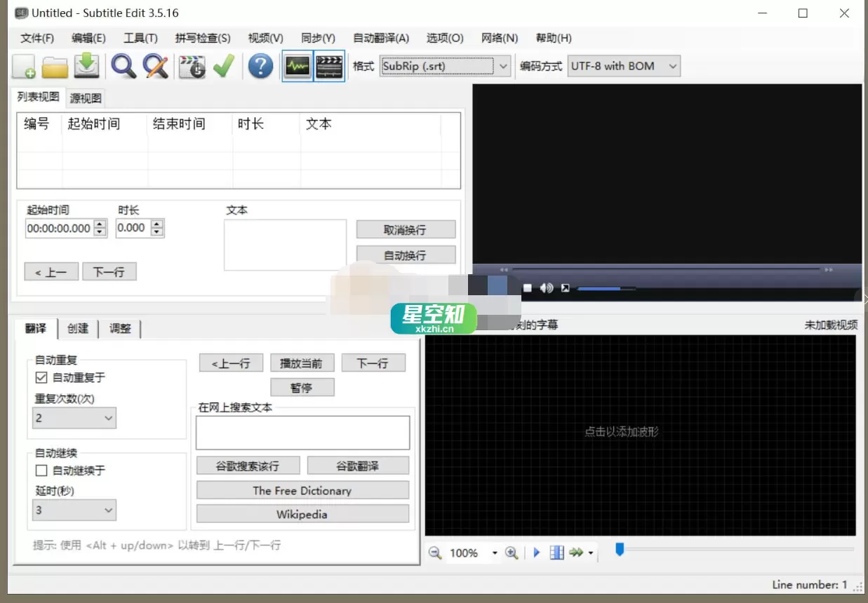Save the subtitle using the toolbar icon

pos(86,67)
